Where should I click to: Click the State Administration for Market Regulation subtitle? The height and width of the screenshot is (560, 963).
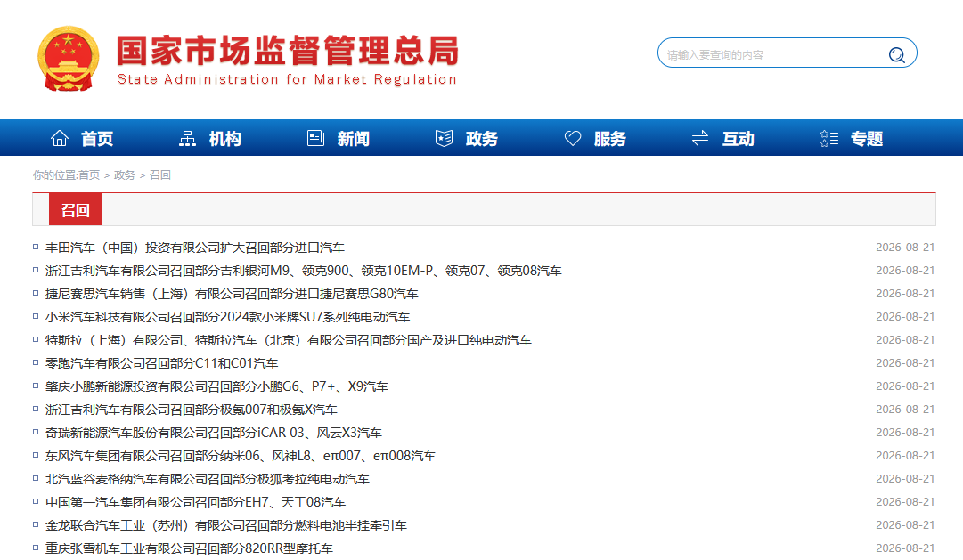[x=287, y=79]
